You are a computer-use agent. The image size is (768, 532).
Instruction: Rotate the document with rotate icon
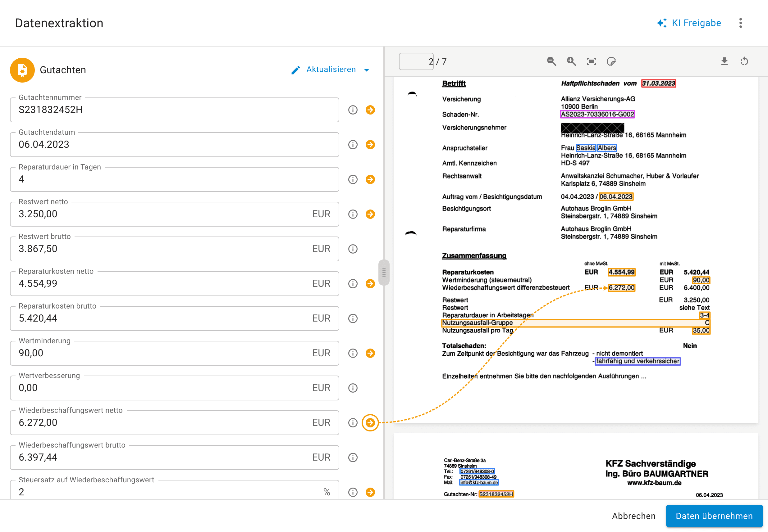click(x=744, y=61)
